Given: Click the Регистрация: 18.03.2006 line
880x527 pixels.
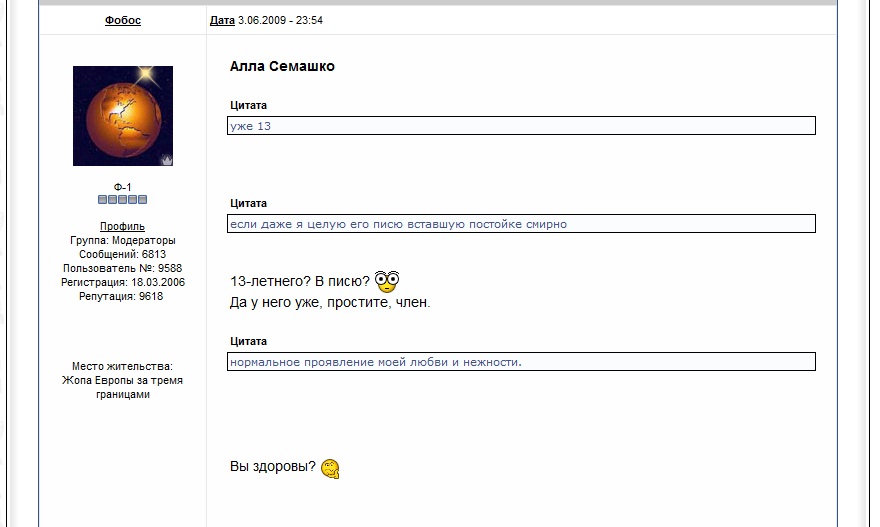Looking at the screenshot, I should pyautogui.click(x=122, y=282).
